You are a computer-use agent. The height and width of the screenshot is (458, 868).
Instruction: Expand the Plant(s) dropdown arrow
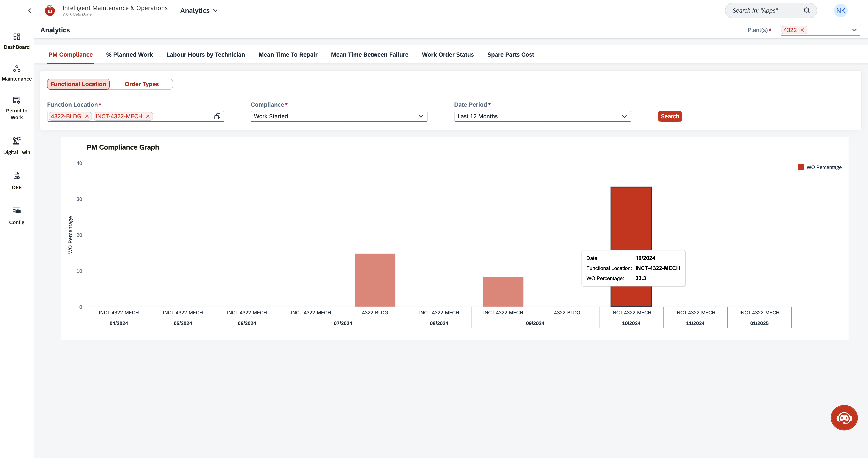(x=854, y=30)
